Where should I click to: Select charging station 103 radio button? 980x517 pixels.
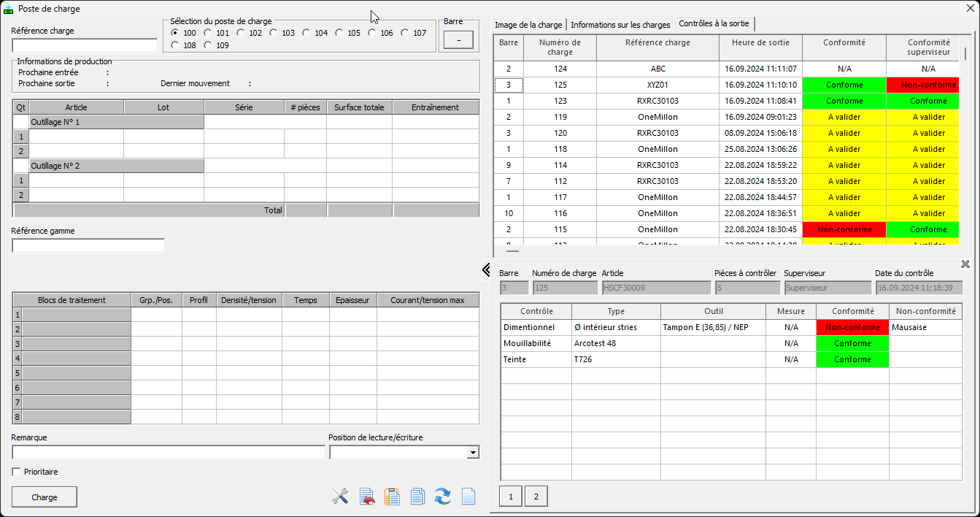tap(274, 33)
